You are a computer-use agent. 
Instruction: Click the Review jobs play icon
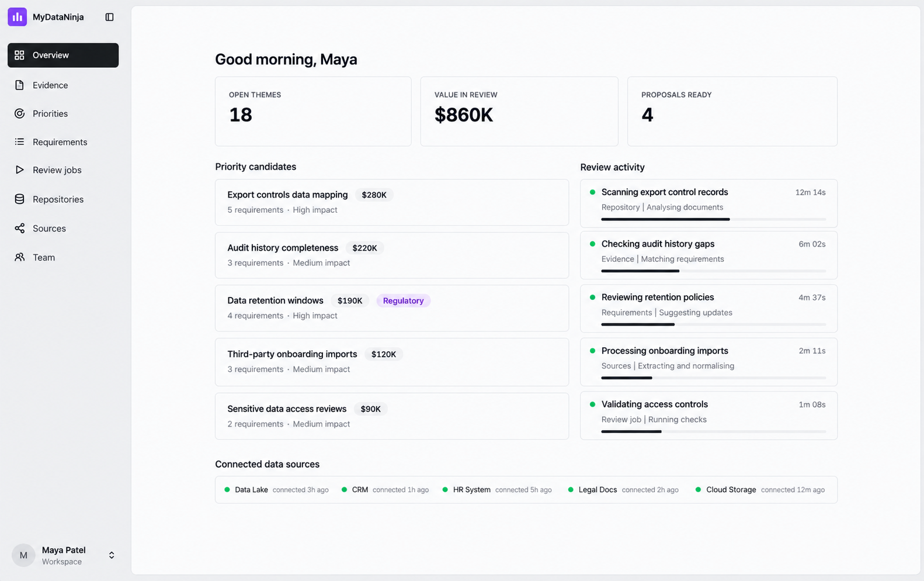pos(19,170)
